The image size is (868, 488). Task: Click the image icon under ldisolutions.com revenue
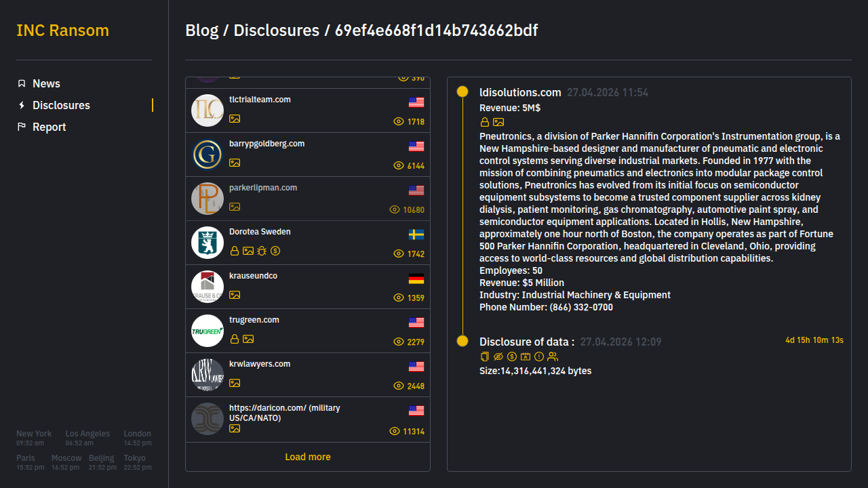pyautogui.click(x=498, y=122)
